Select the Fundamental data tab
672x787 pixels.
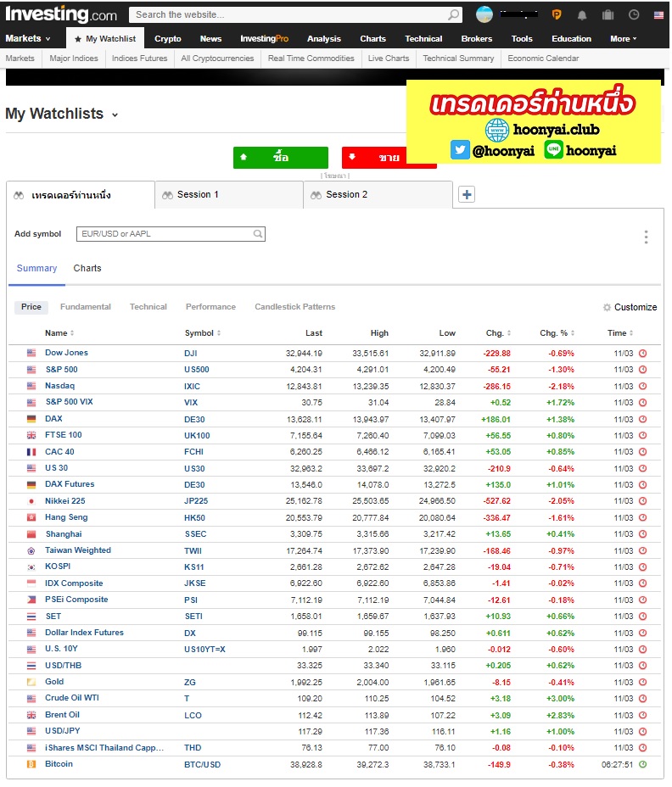pyautogui.click(x=86, y=307)
